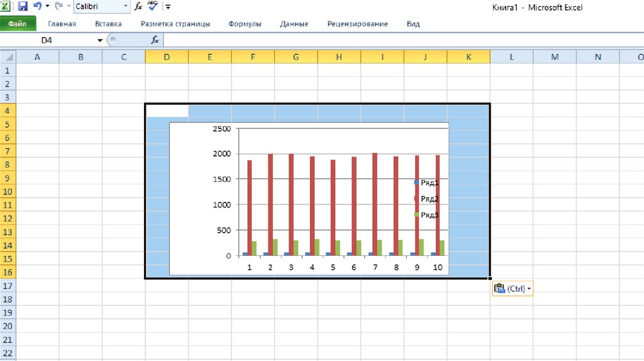
Task: Open the Вставка ribbon tab
Action: [108, 24]
